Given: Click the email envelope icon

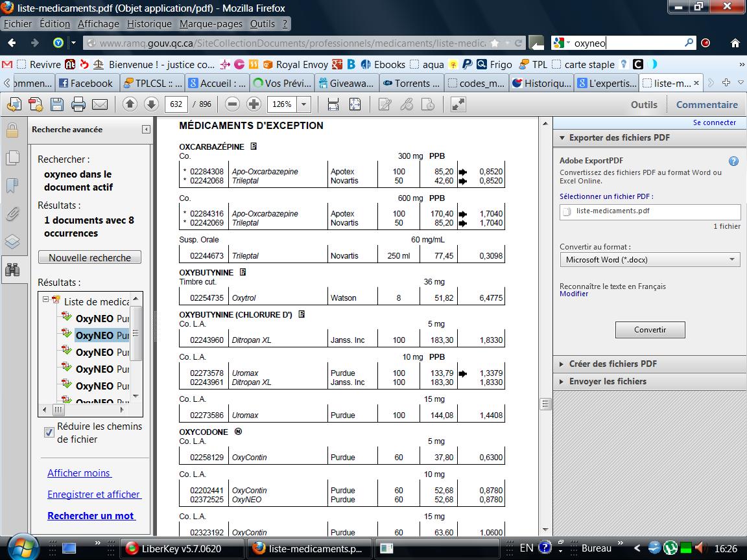Looking at the screenshot, I should [100, 104].
